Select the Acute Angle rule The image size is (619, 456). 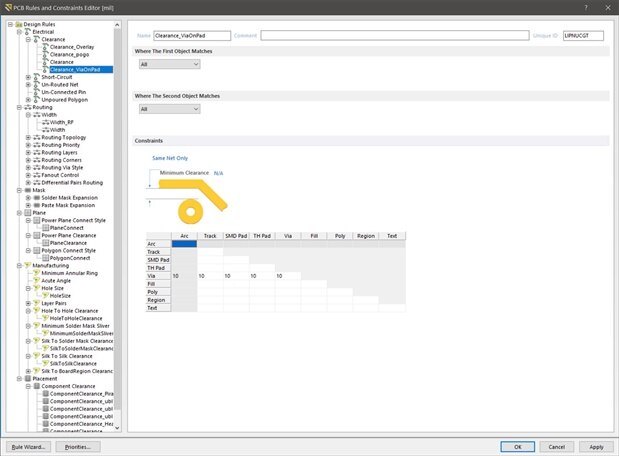[x=56, y=281]
